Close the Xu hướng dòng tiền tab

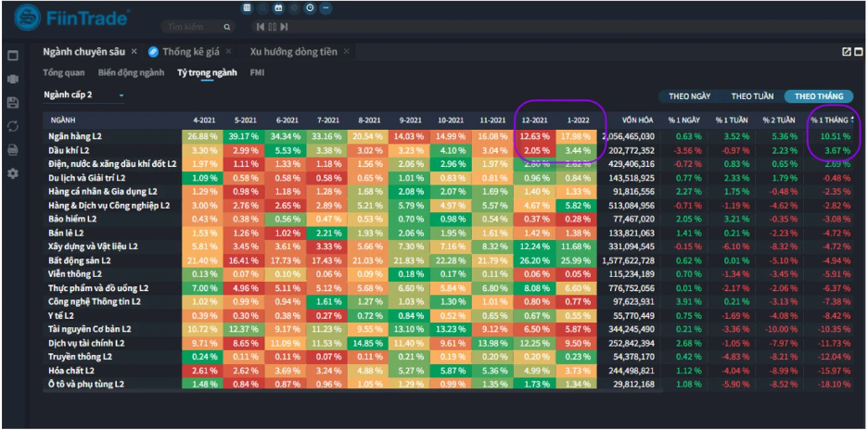pos(347,52)
